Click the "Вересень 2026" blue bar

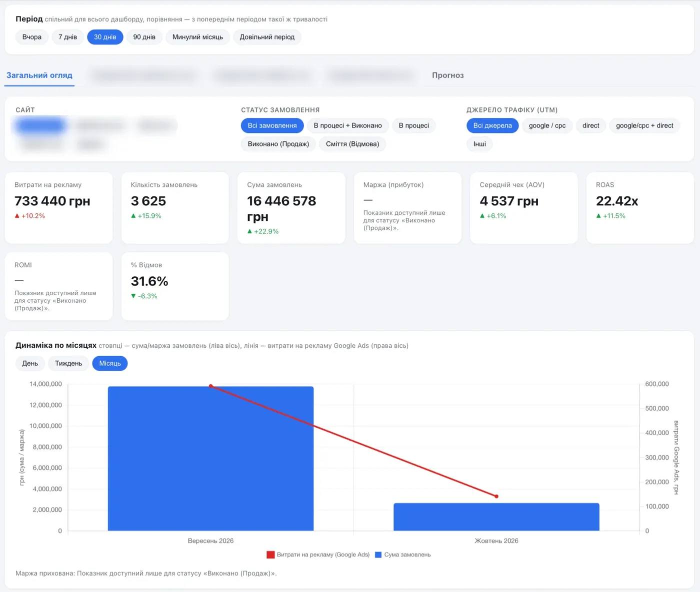coord(210,459)
